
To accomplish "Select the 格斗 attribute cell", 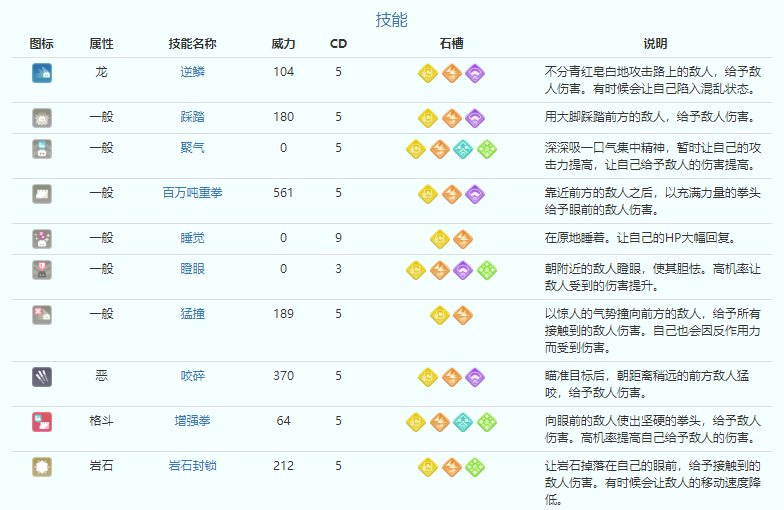I will click(102, 421).
